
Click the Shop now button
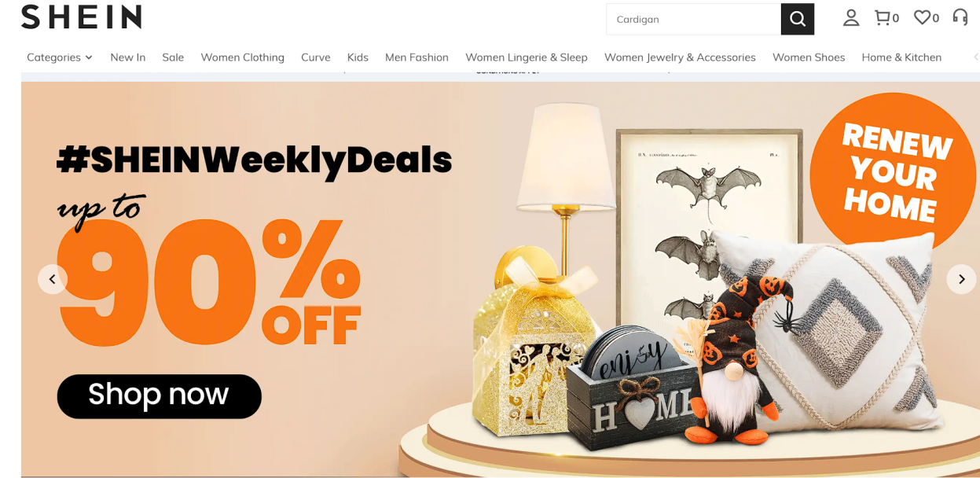(x=159, y=396)
